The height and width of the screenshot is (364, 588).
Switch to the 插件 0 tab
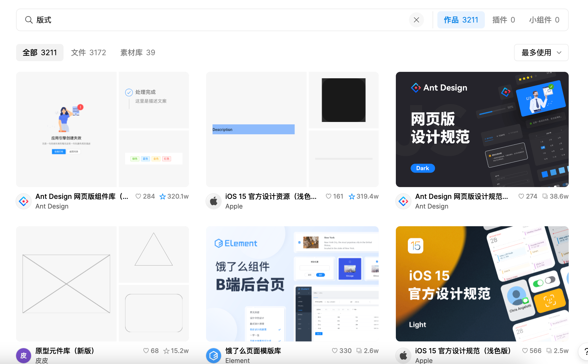[504, 20]
